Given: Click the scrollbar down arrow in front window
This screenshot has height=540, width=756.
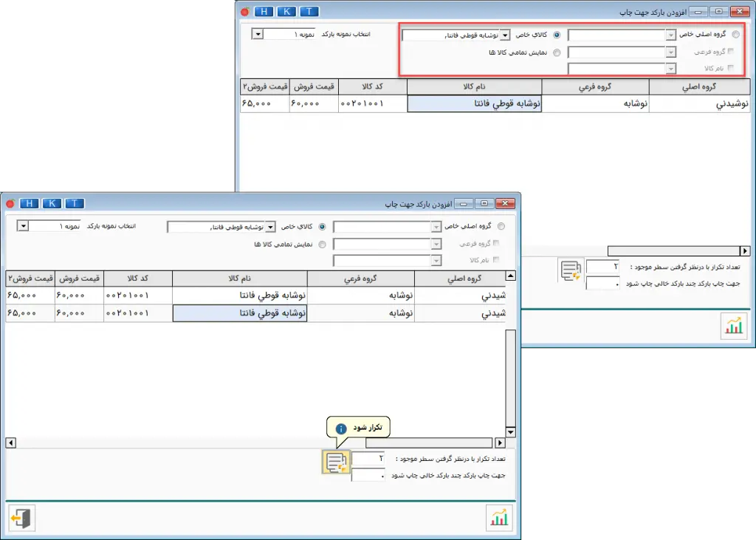Looking at the screenshot, I should point(510,431).
